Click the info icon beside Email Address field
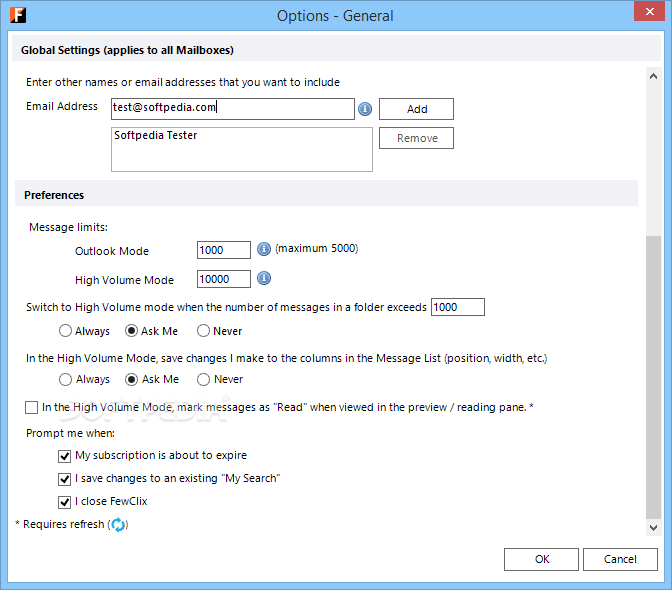The height and width of the screenshot is (590, 672). [x=365, y=109]
